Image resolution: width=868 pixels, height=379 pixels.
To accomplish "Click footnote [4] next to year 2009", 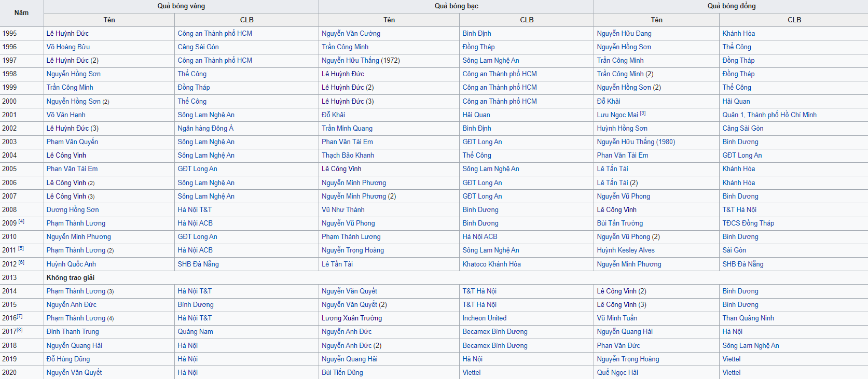I will (21, 221).
